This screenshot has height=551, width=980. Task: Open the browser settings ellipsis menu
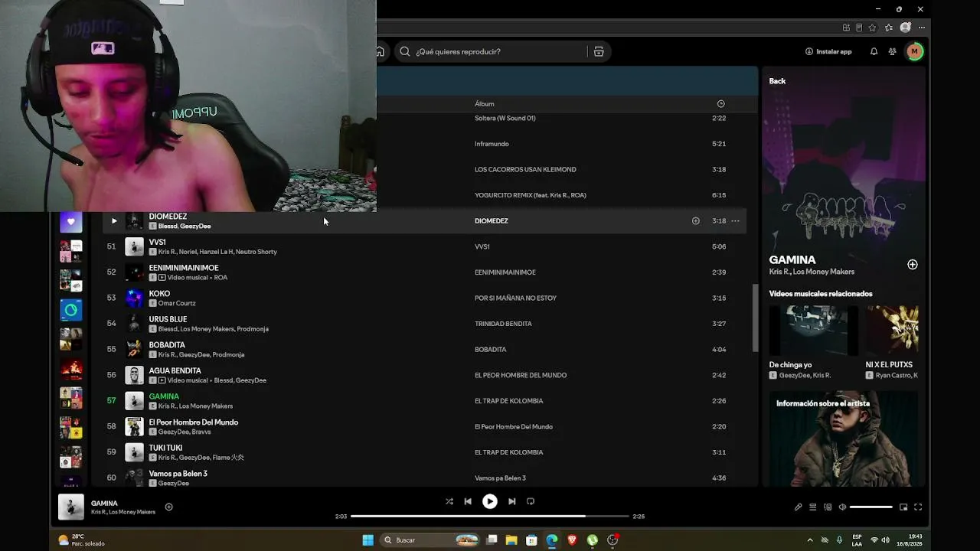pos(920,28)
